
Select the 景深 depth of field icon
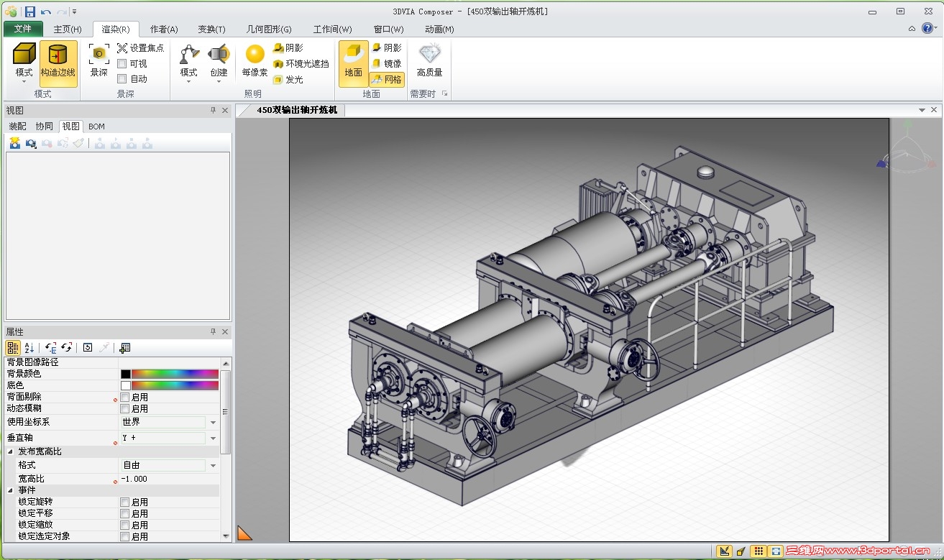click(98, 55)
